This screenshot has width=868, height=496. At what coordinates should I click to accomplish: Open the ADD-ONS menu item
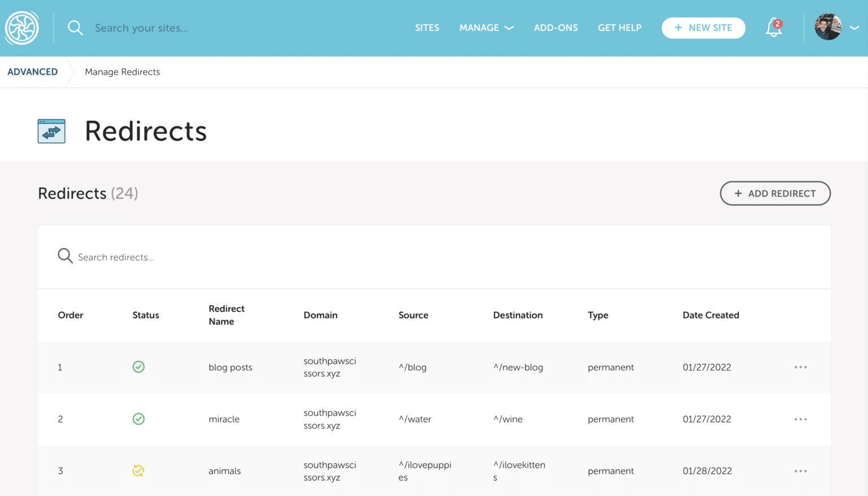tap(555, 28)
